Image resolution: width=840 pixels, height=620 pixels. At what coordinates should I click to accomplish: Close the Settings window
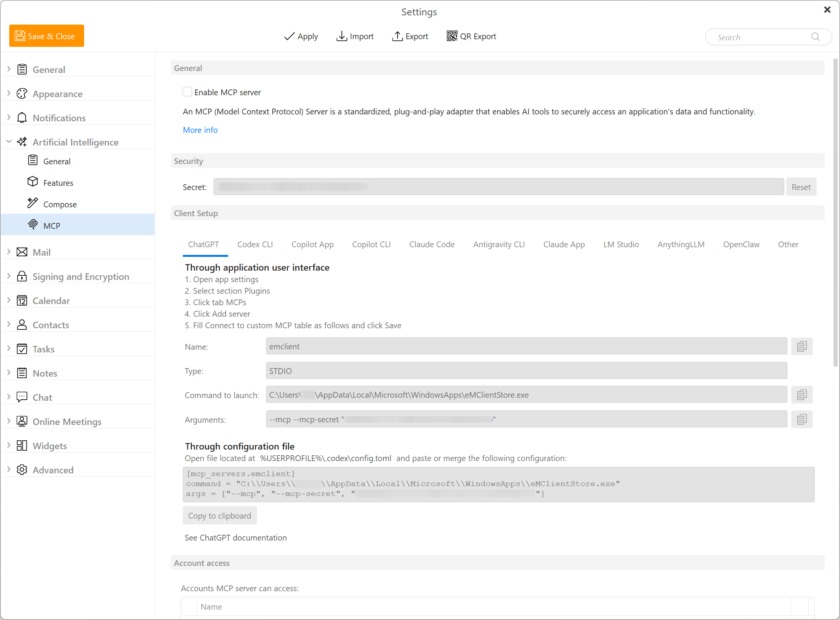(x=827, y=10)
